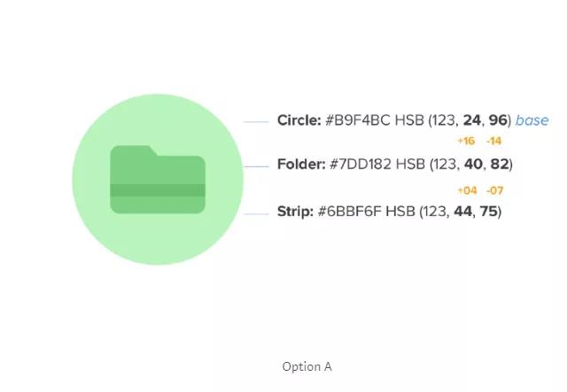
Task: Click the orange '+04' saturation offset
Action: (x=466, y=190)
